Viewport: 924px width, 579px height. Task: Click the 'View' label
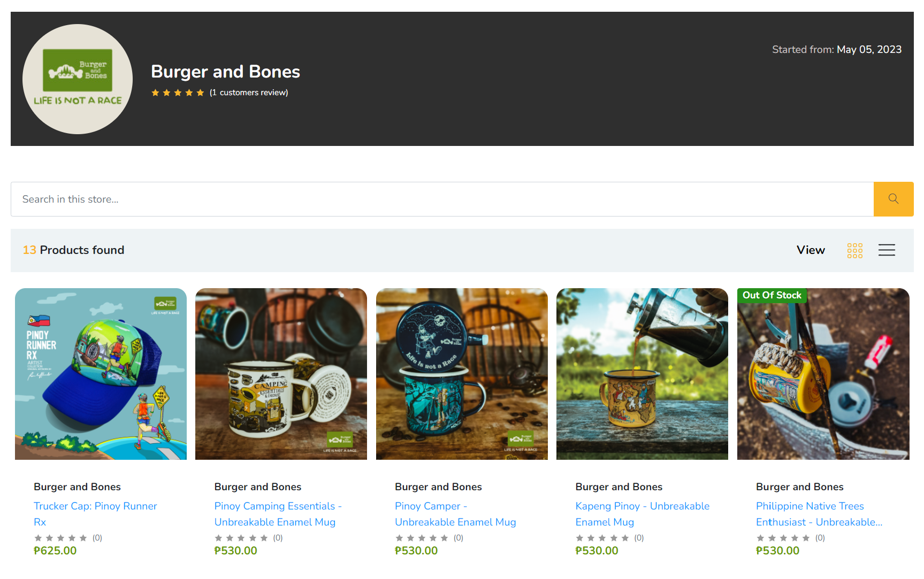pyautogui.click(x=811, y=250)
